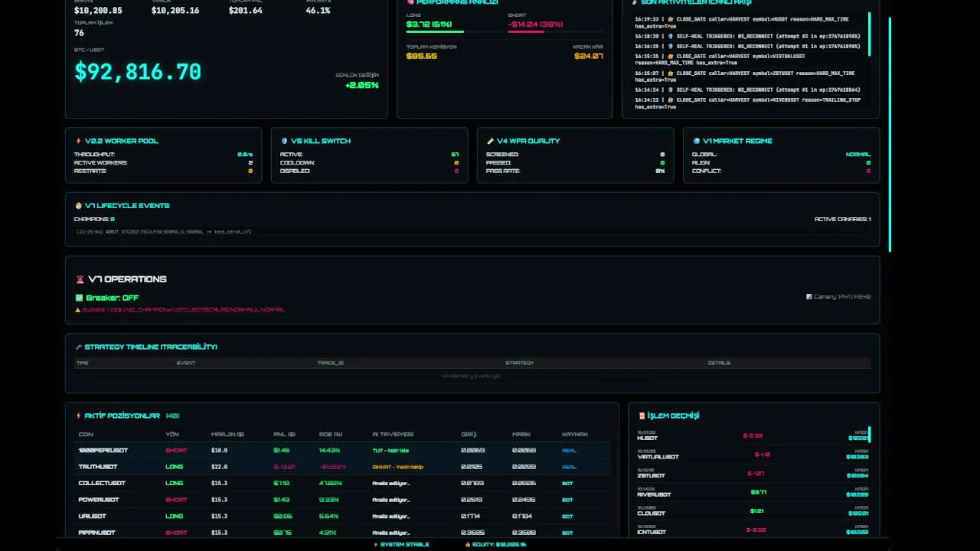Click the green check beside Breaker: OFF
This screenshot has width=980, height=551.
tap(79, 298)
